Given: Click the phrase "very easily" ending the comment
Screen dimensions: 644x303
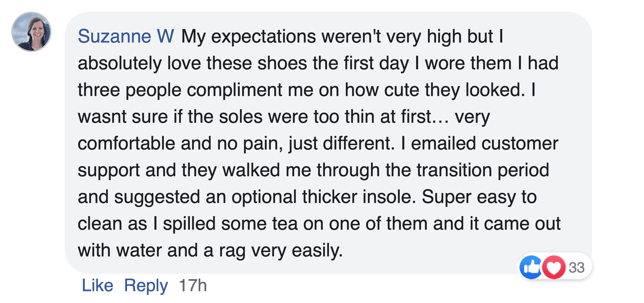Looking at the screenshot, I should click(x=296, y=250).
